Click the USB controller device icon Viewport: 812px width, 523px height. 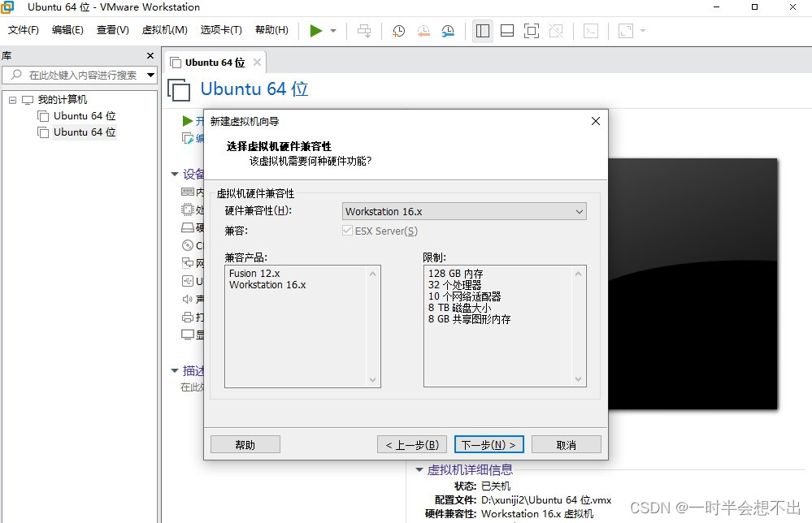click(188, 281)
